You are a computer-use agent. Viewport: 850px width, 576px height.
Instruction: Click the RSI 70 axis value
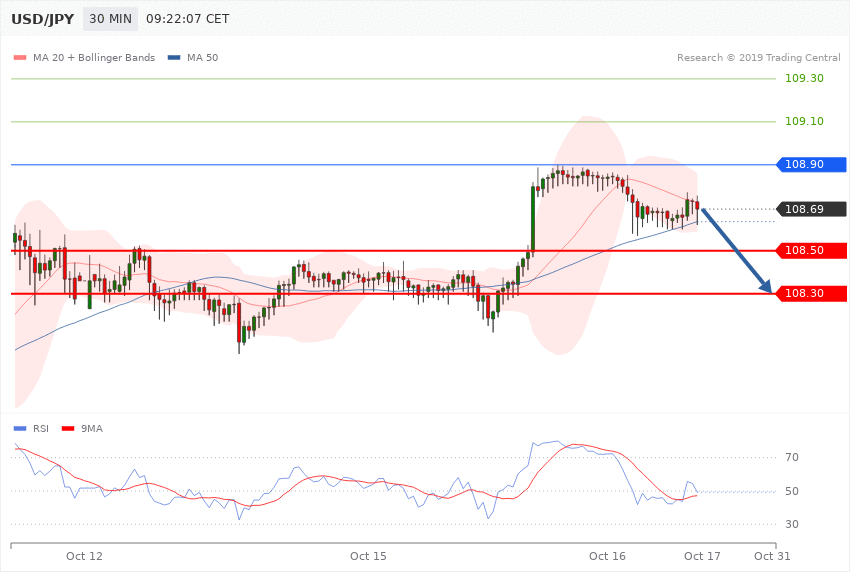[x=792, y=458]
